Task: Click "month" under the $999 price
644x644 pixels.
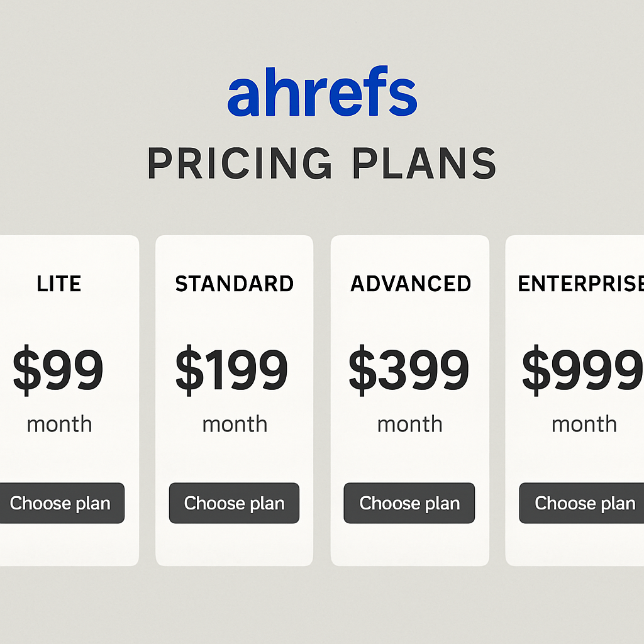Action: (x=584, y=425)
